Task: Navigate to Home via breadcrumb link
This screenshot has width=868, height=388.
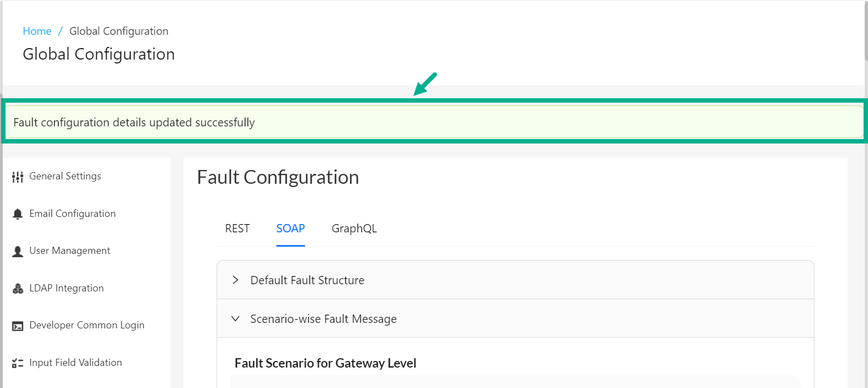Action: 36,31
